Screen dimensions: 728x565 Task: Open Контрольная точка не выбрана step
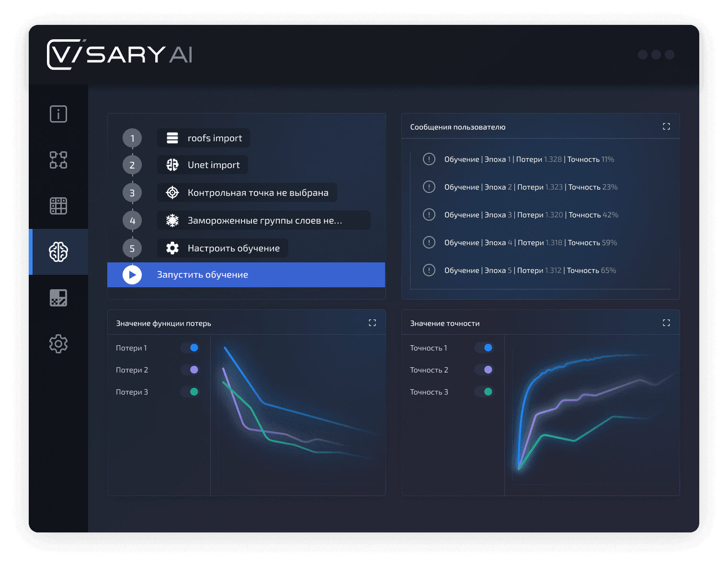[247, 192]
